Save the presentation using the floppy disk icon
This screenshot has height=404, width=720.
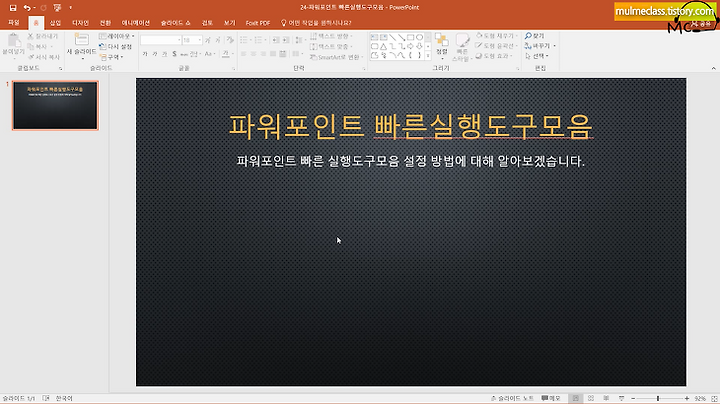(x=13, y=8)
